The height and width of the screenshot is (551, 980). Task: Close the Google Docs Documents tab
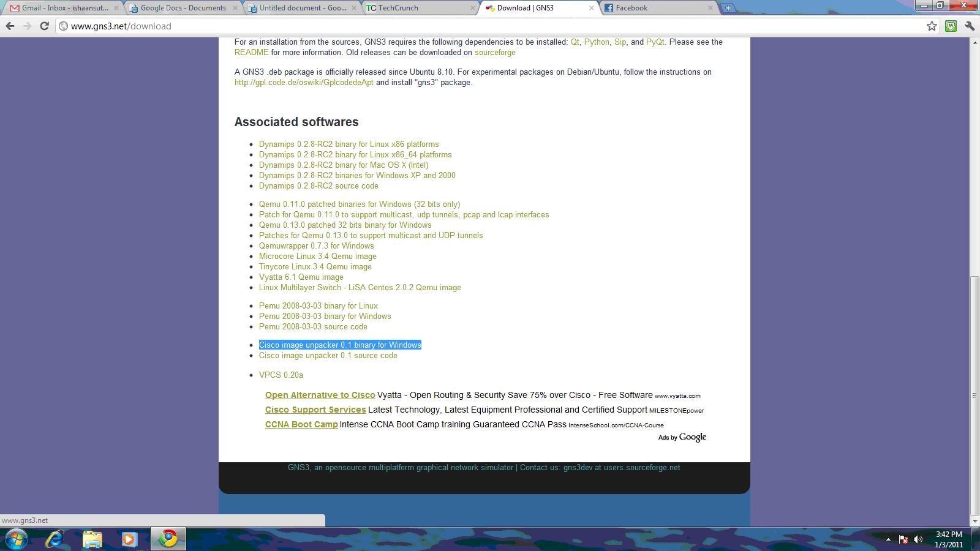pyautogui.click(x=235, y=8)
